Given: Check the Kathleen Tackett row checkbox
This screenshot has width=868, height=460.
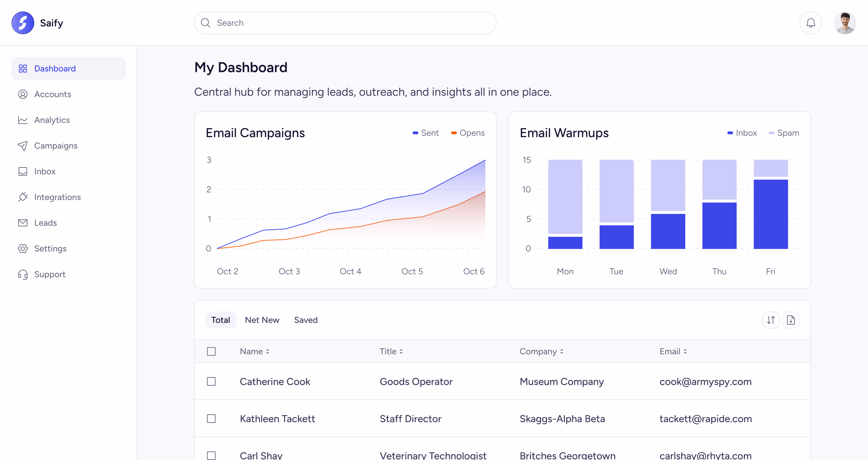Looking at the screenshot, I should [211, 418].
